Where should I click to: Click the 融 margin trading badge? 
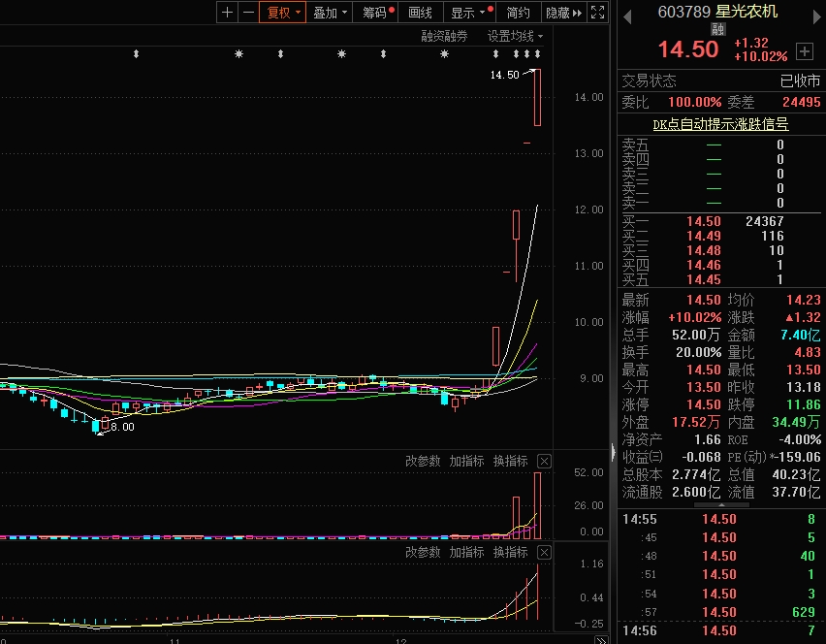717,30
